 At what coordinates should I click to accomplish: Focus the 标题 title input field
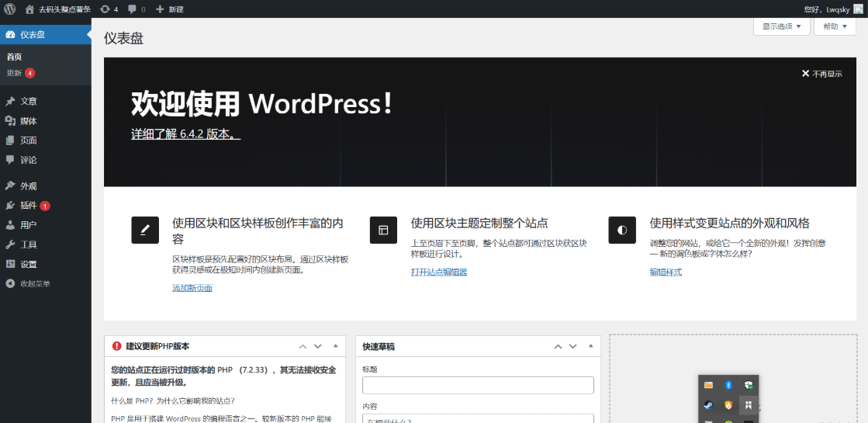[478, 385]
